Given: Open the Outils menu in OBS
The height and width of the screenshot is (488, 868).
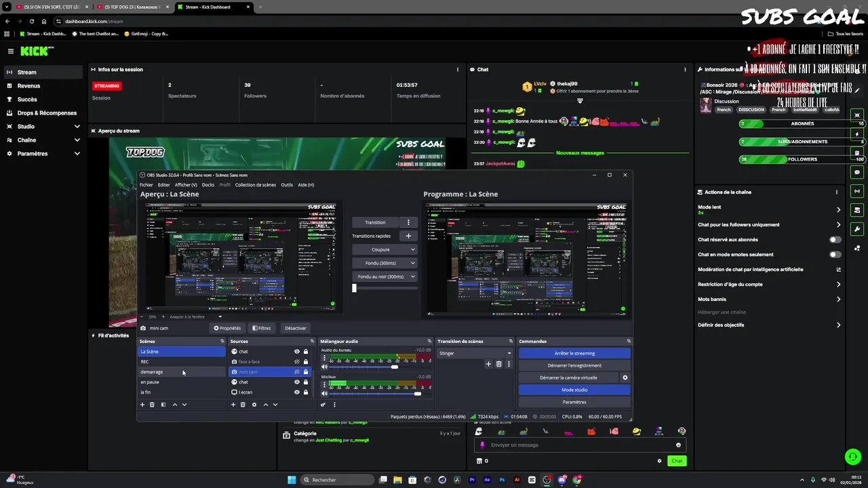Looking at the screenshot, I should [x=287, y=185].
